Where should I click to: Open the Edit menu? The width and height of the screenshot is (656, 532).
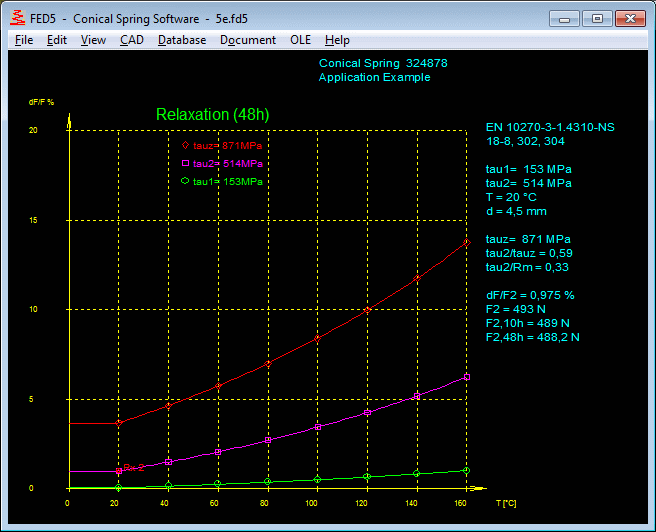57,40
